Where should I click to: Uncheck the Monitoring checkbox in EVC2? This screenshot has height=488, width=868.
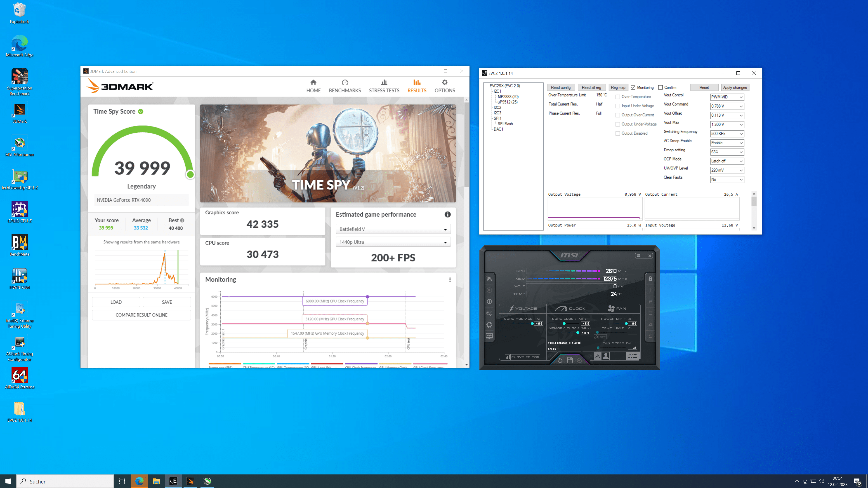[x=633, y=88]
